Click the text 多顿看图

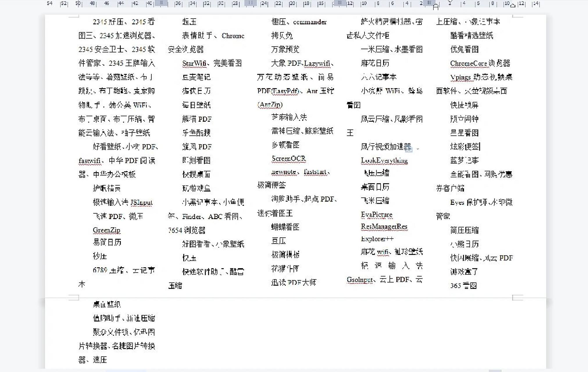pos(285,145)
